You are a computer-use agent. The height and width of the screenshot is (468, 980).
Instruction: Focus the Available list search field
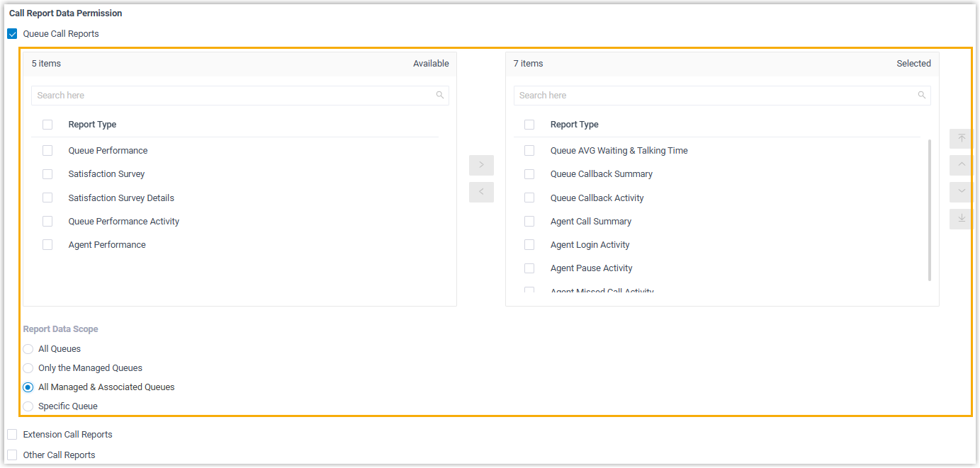[234, 96]
